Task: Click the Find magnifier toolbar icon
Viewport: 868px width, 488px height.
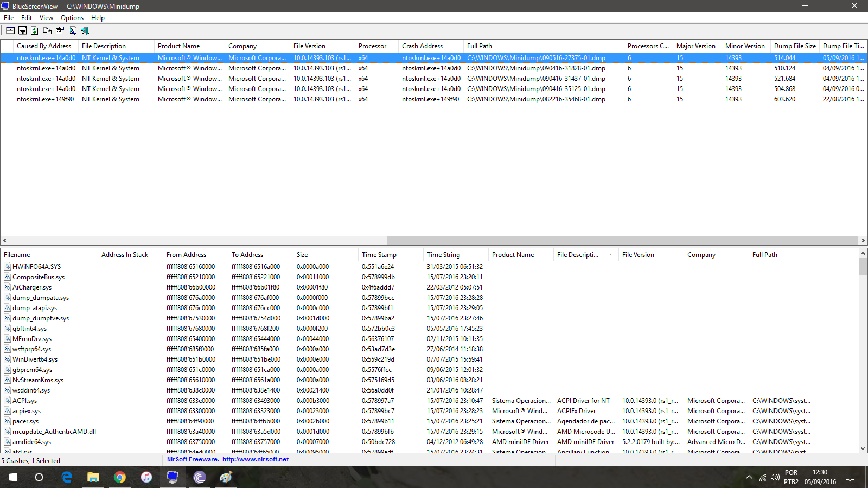Action: 73,30
